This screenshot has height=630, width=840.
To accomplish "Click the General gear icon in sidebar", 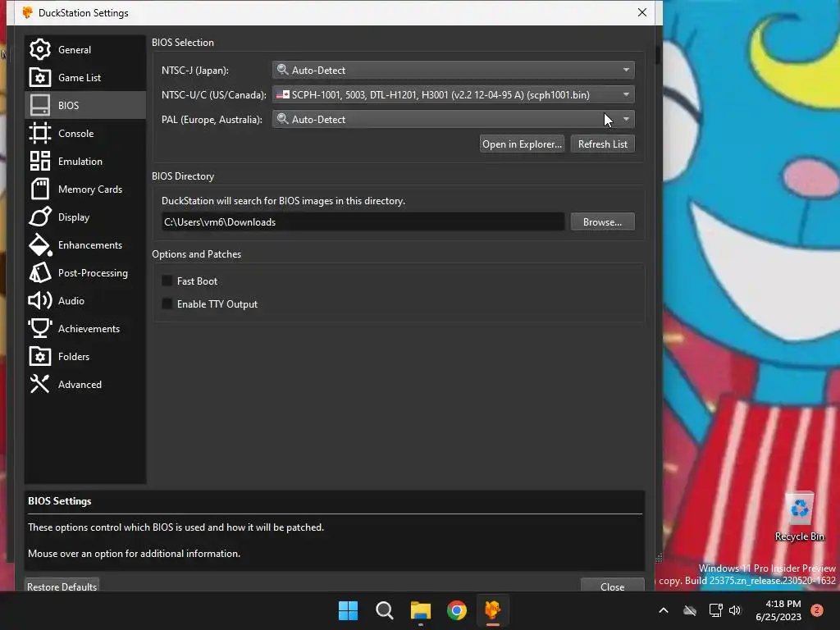I will [x=39, y=50].
